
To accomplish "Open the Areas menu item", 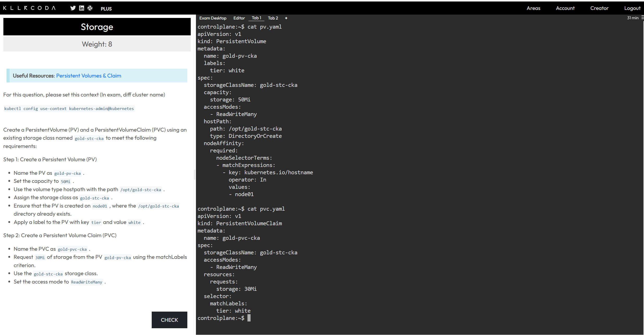I will (533, 8).
